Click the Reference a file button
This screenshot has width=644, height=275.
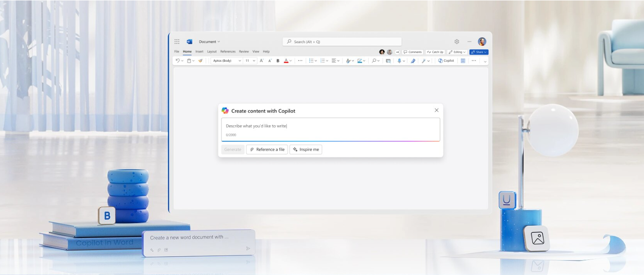coord(267,149)
